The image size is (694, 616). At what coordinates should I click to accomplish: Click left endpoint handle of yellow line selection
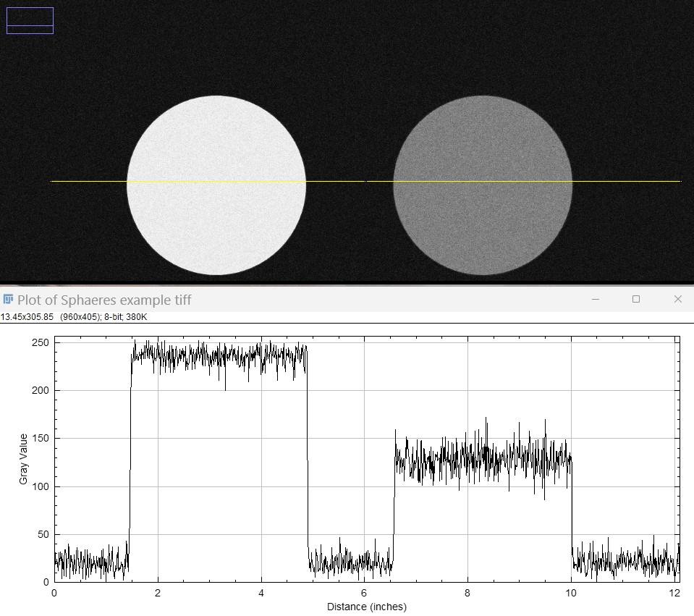point(51,181)
